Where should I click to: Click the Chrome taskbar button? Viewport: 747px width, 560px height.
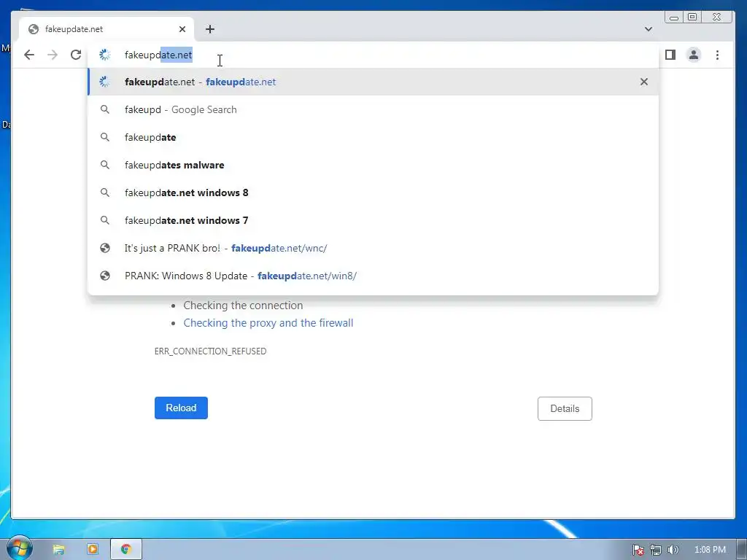coord(125,550)
